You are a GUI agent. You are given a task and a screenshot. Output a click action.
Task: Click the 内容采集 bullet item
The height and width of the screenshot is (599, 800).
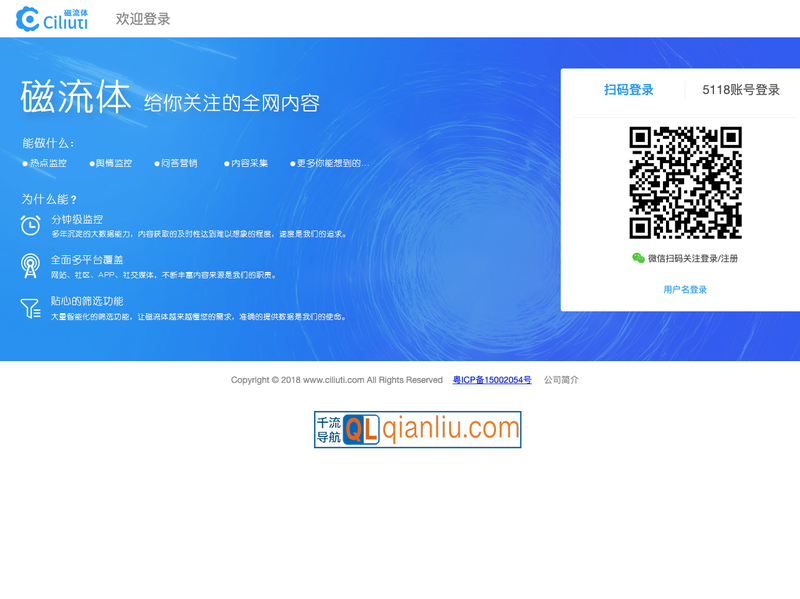248,163
